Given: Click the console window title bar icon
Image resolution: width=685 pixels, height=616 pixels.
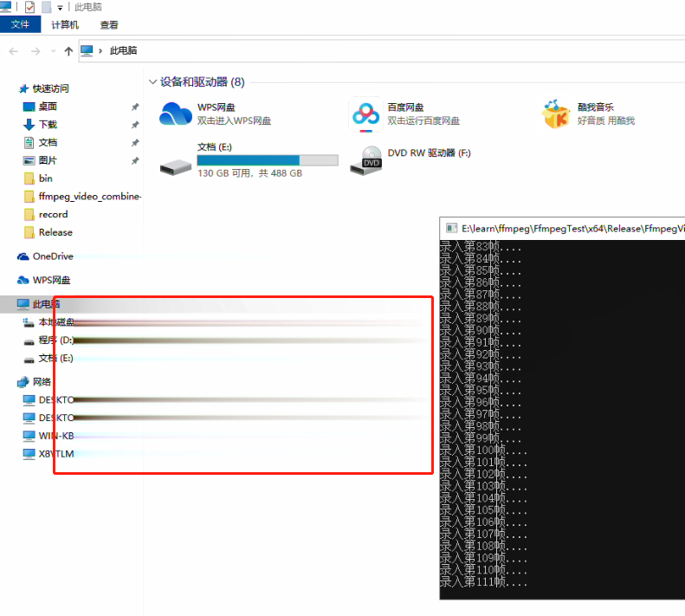Looking at the screenshot, I should (x=451, y=228).
